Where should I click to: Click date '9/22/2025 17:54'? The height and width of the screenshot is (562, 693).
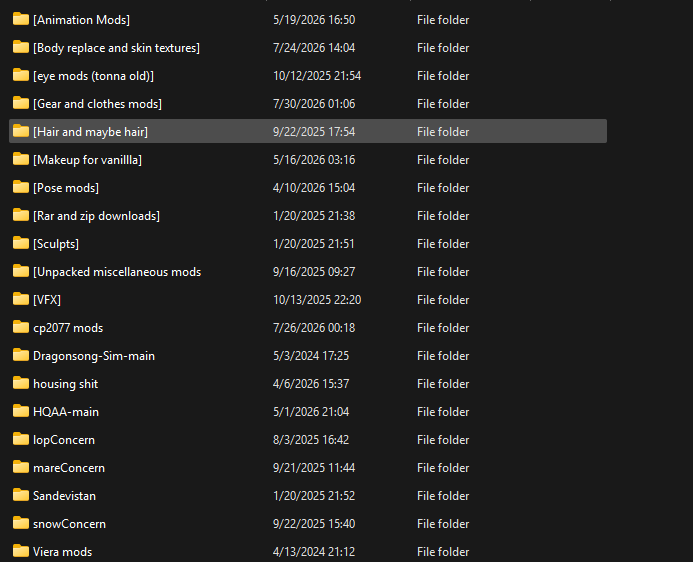(x=314, y=132)
